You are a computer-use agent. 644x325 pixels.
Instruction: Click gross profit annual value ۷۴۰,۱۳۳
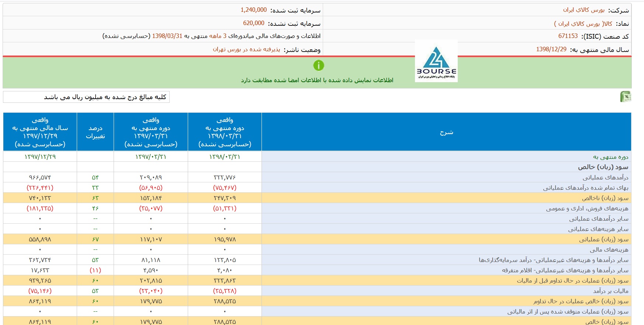pyautogui.click(x=40, y=198)
